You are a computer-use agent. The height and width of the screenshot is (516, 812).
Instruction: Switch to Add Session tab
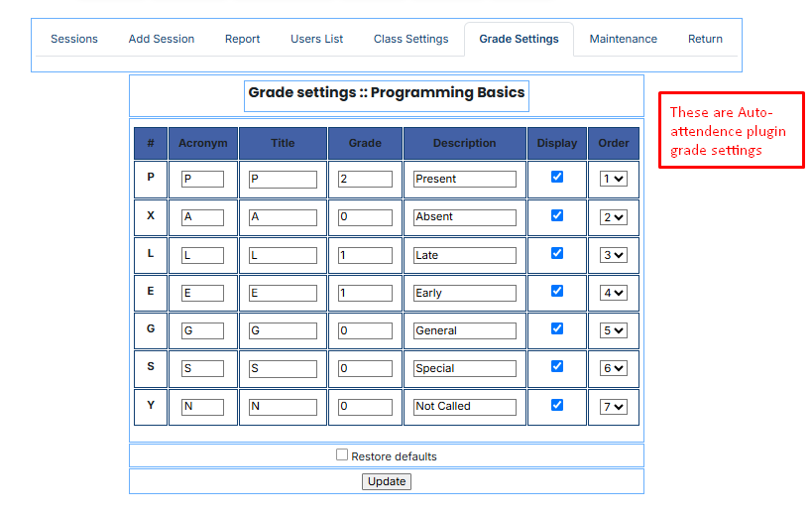tap(161, 39)
